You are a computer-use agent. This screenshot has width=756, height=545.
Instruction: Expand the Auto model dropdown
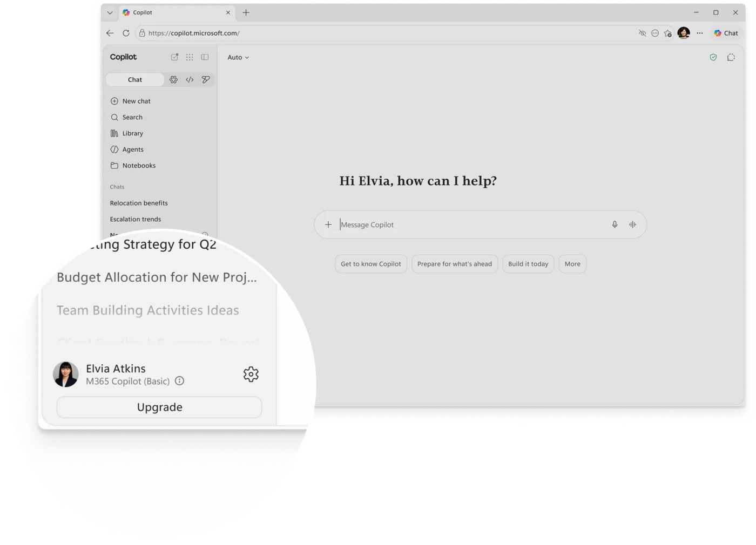238,57
